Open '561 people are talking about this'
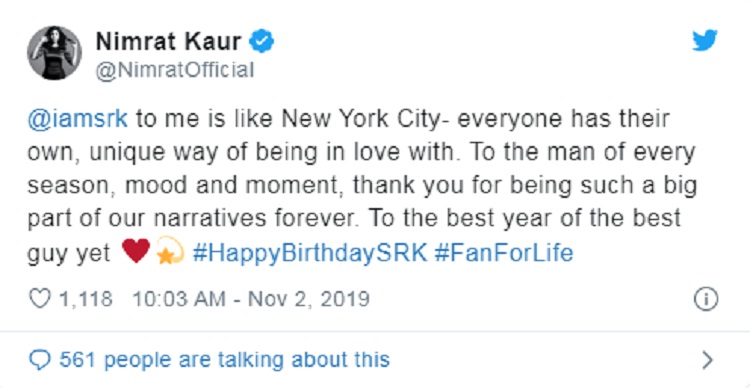 (224, 359)
